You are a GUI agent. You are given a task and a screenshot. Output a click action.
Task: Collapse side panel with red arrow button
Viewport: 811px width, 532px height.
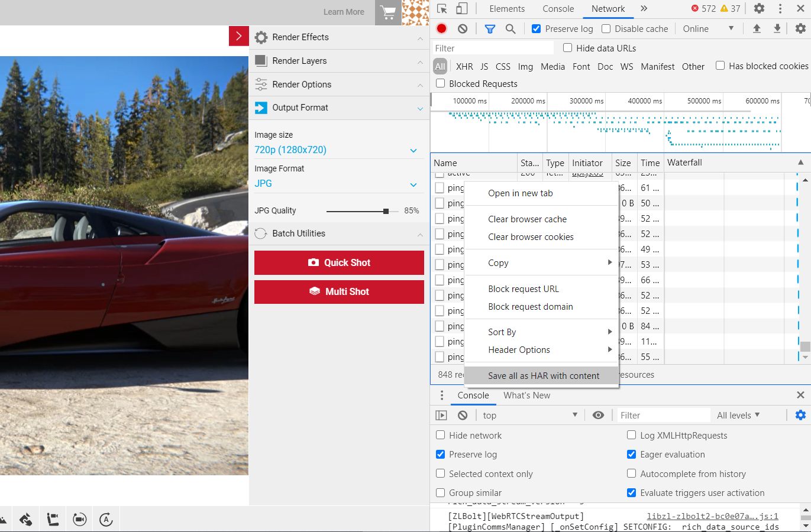(239, 36)
